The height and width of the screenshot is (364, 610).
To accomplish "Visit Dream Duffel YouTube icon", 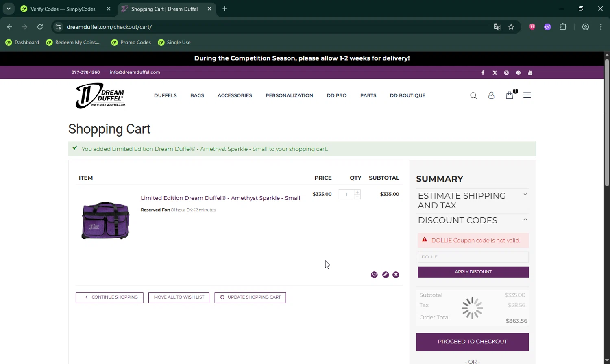I will coord(530,73).
